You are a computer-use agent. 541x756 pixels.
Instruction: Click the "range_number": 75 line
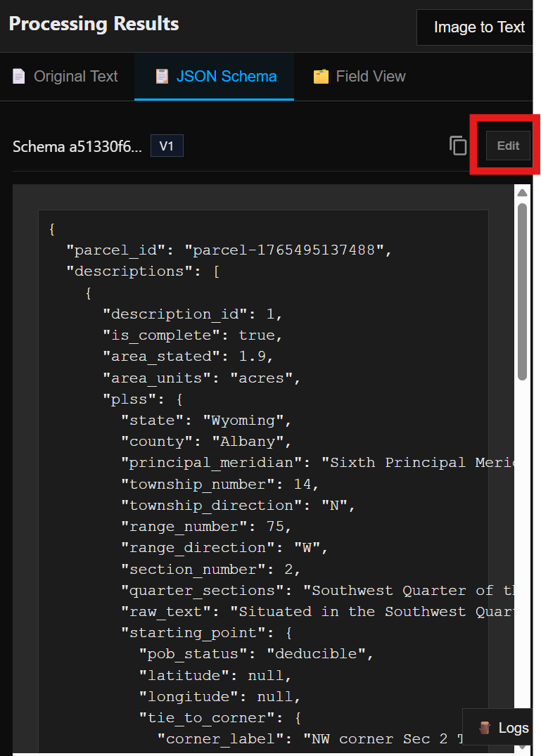coord(206,526)
